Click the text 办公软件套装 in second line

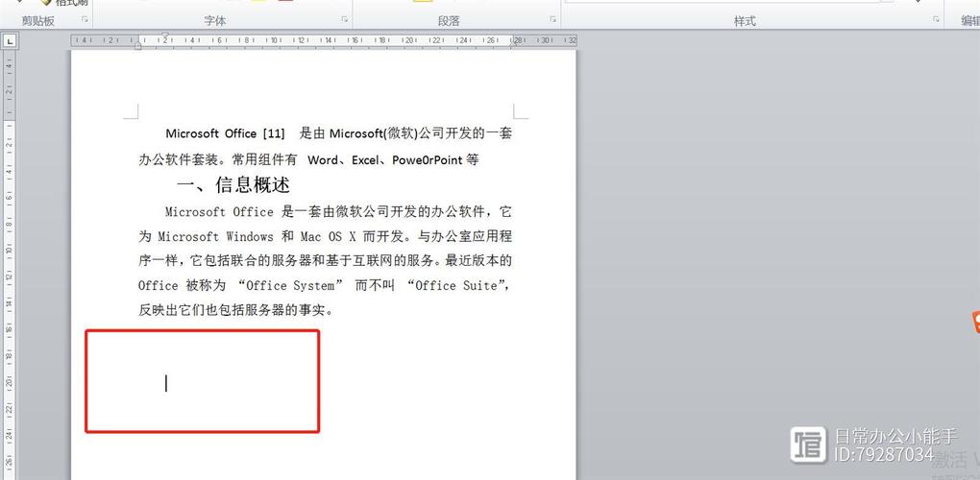[179, 159]
